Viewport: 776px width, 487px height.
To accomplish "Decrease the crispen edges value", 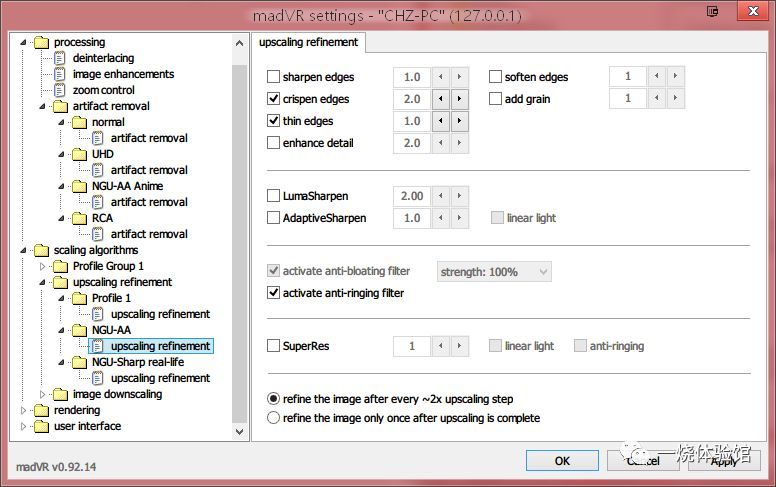I will click(440, 98).
